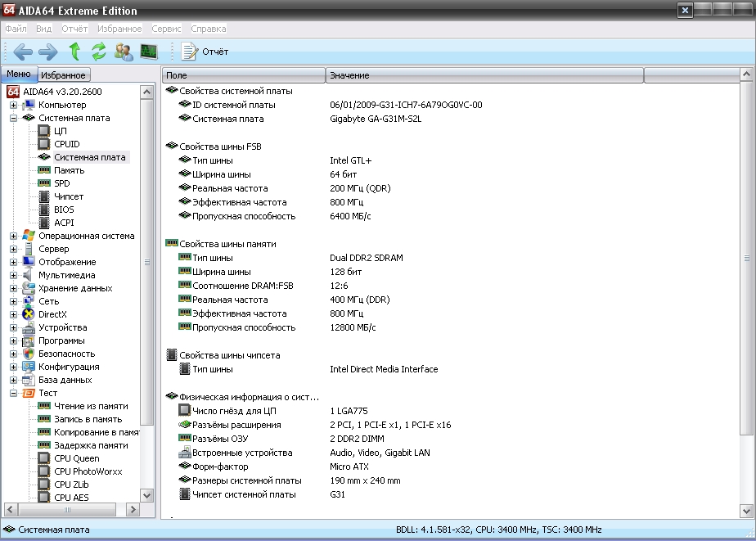Expand the Сервер node
This screenshot has width=756, height=541.
coord(13,249)
